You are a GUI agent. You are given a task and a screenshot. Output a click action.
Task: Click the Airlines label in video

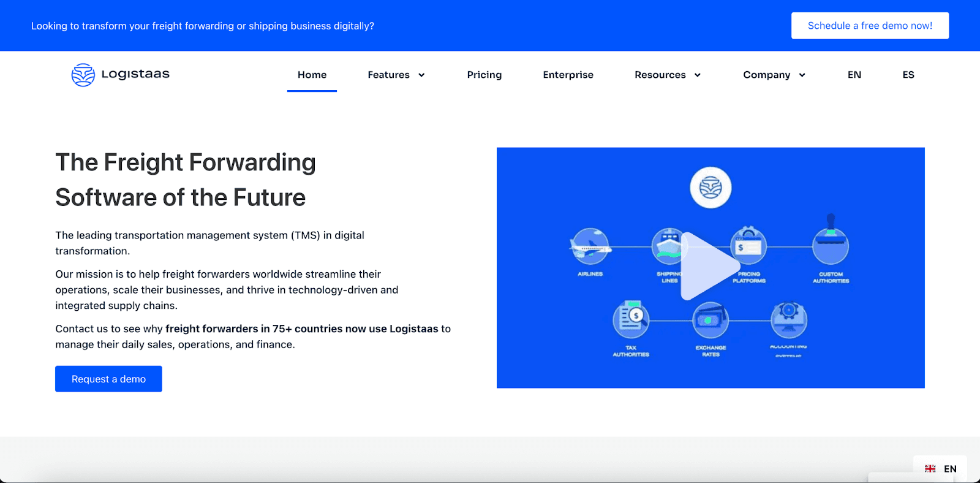[x=590, y=274]
